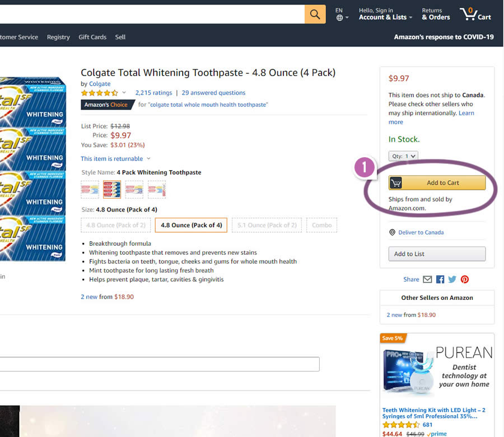Choose the Combo size option
504x437 pixels.
321,225
